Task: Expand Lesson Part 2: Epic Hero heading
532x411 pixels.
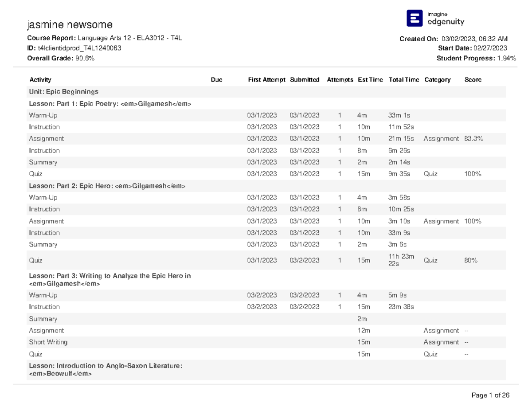Action: [x=107, y=186]
